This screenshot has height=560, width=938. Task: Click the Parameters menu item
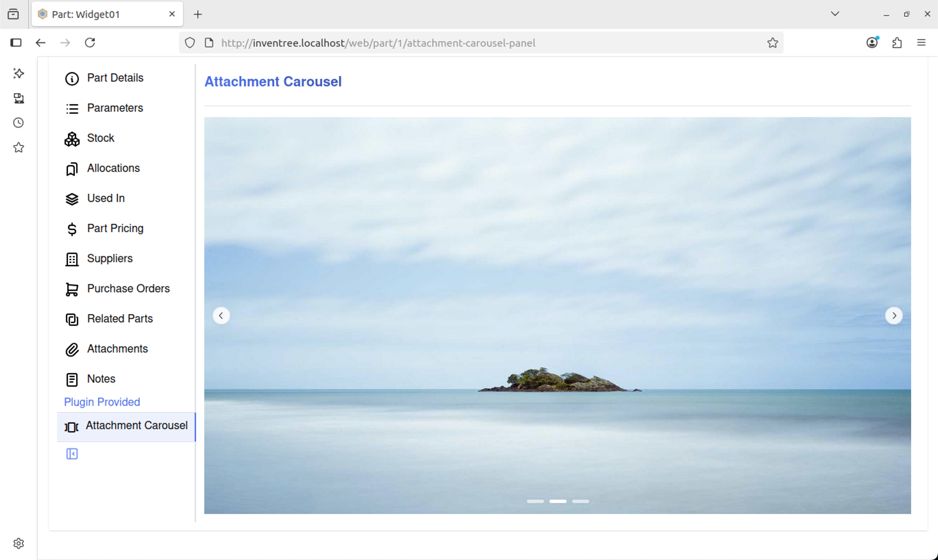(x=115, y=108)
